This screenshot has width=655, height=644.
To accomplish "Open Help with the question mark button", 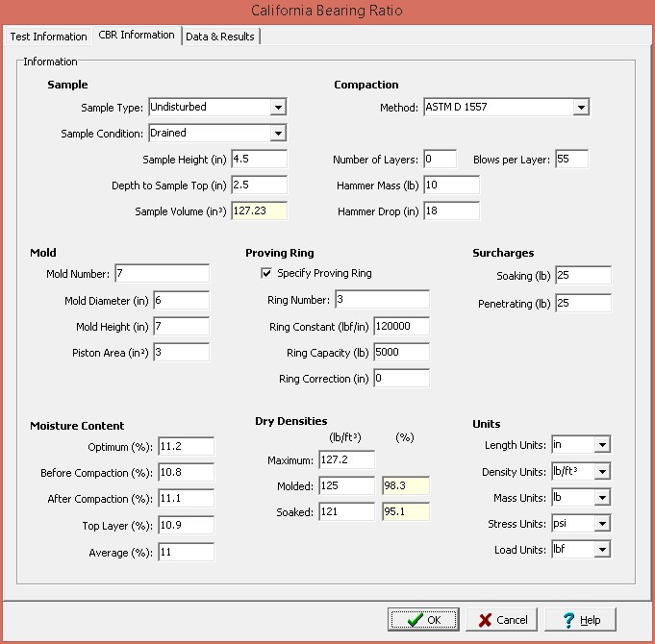I will point(580,620).
